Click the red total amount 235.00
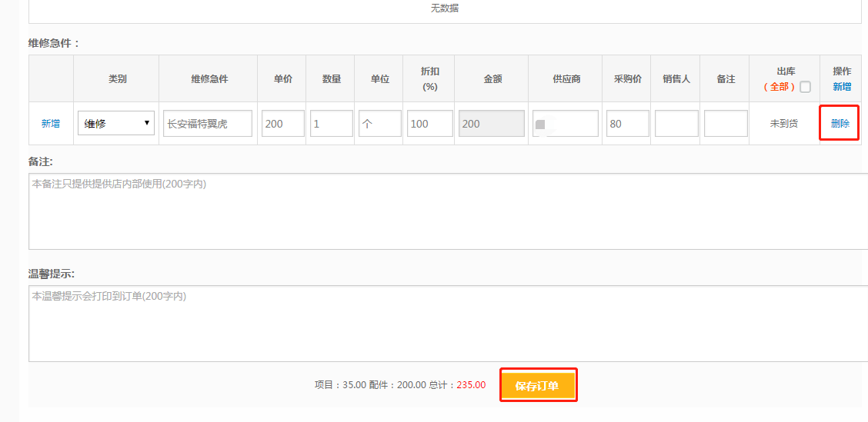Viewport: 868px width, 422px height. [471, 385]
